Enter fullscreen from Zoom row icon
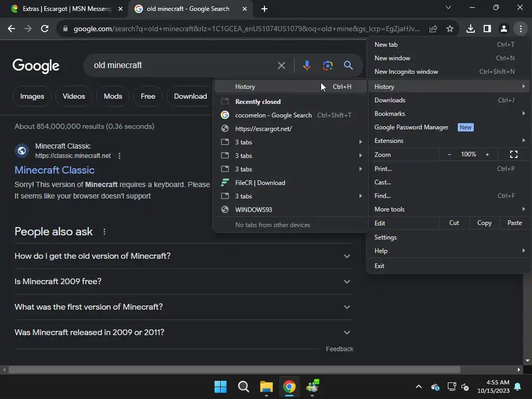This screenshot has height=399, width=532. coord(514,154)
